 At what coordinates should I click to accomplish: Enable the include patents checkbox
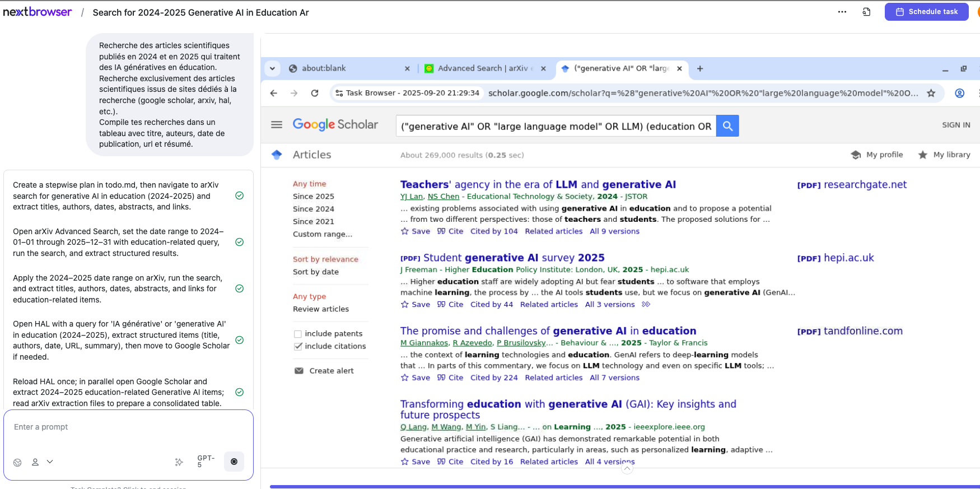click(x=298, y=334)
